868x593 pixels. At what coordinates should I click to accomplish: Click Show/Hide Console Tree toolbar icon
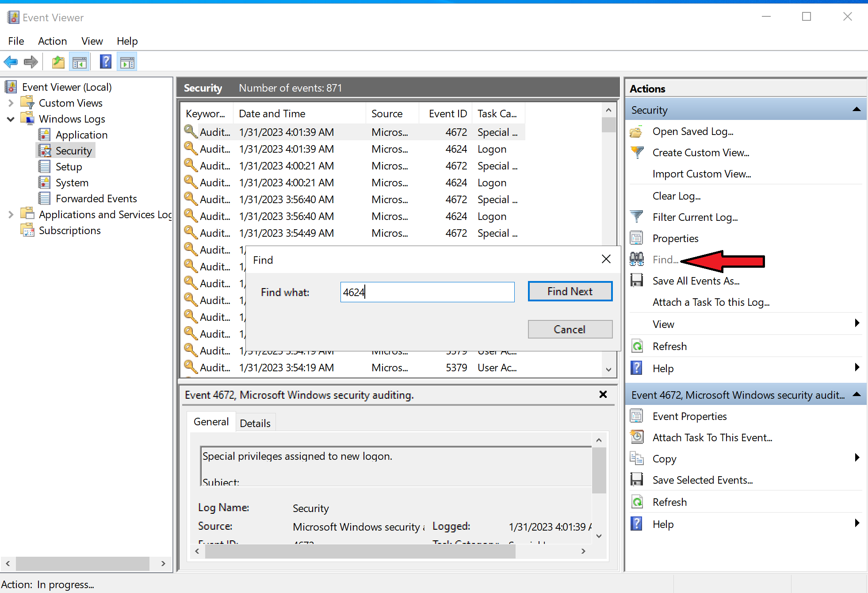tap(80, 62)
